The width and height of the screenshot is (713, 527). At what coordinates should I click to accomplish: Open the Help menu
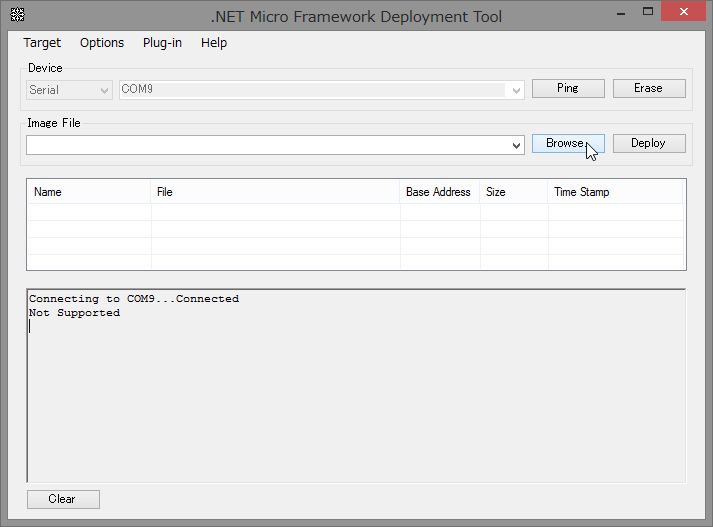(x=214, y=43)
